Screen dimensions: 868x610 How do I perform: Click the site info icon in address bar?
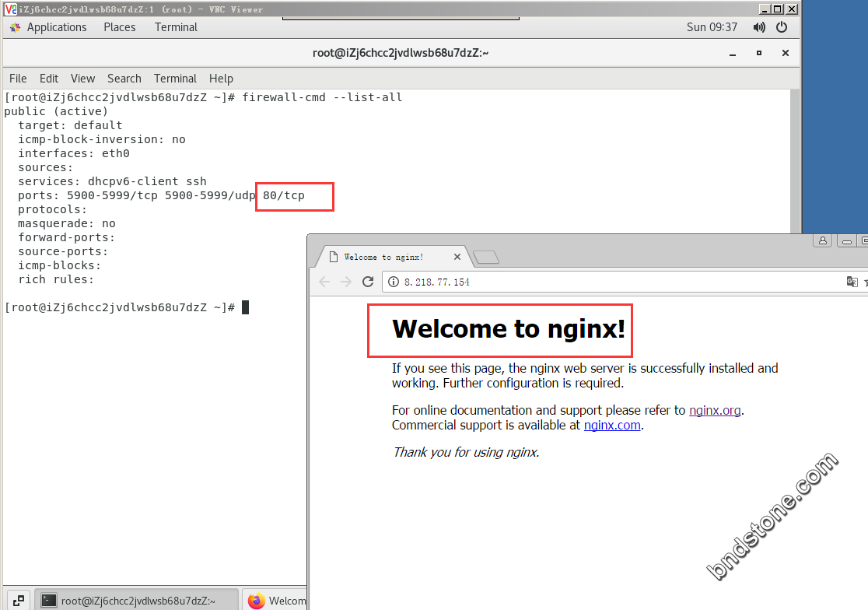pyautogui.click(x=394, y=282)
